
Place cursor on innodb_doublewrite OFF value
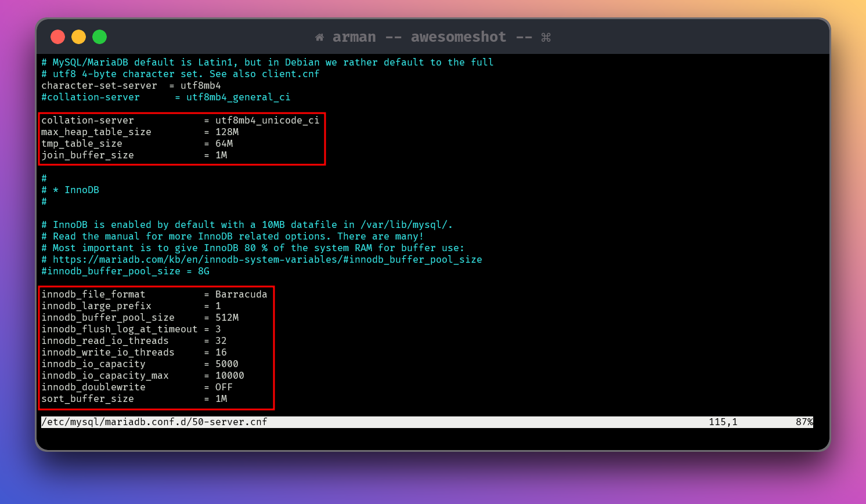[223, 387]
